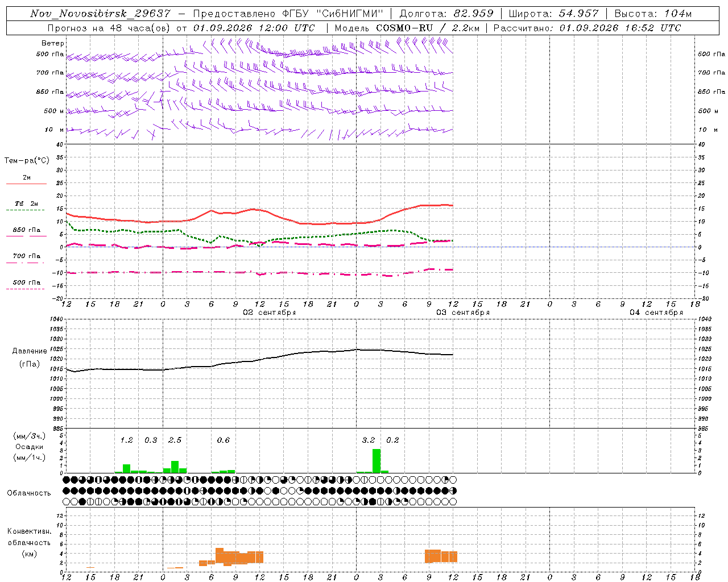The image size is (728, 582).
Task: Click the 03 сентября date label
Action: coord(463,312)
